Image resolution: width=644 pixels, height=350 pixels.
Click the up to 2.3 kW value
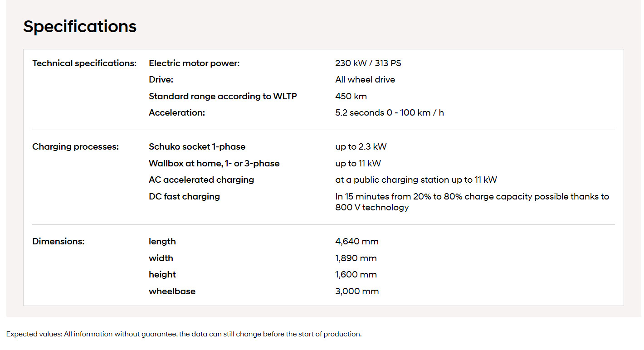(x=361, y=147)
